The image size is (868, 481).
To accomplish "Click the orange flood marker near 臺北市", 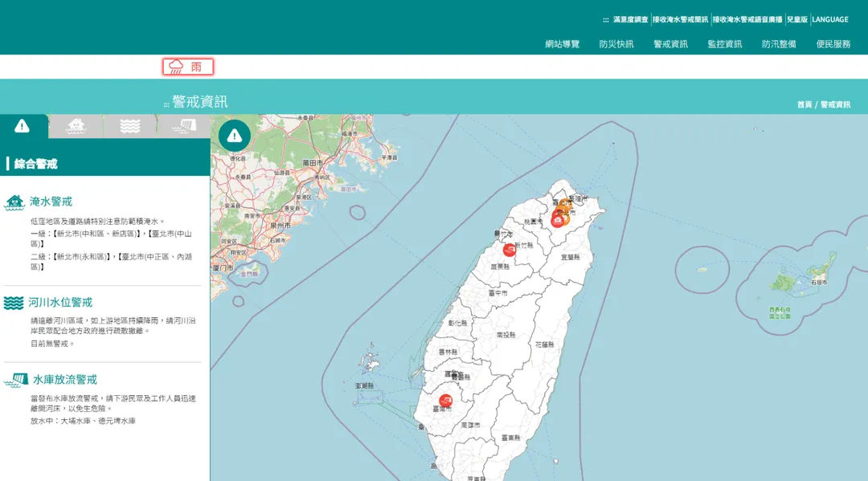I will (x=565, y=206).
